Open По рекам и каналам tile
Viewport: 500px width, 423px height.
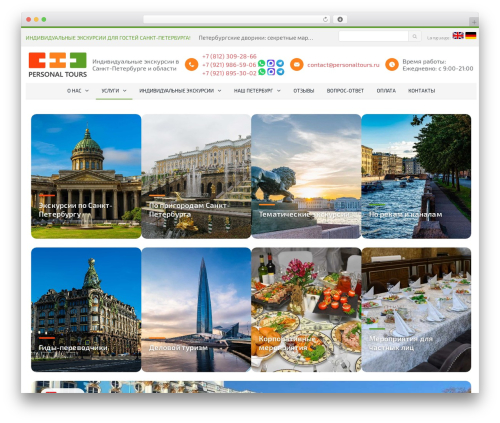[x=416, y=176]
